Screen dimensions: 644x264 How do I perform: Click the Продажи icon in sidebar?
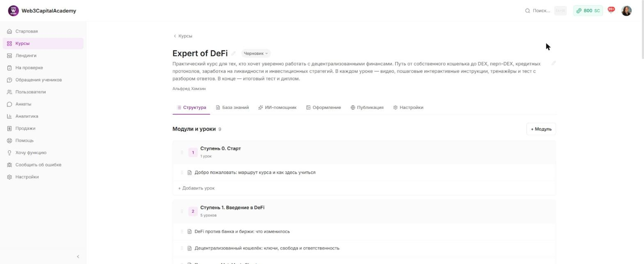(x=9, y=129)
